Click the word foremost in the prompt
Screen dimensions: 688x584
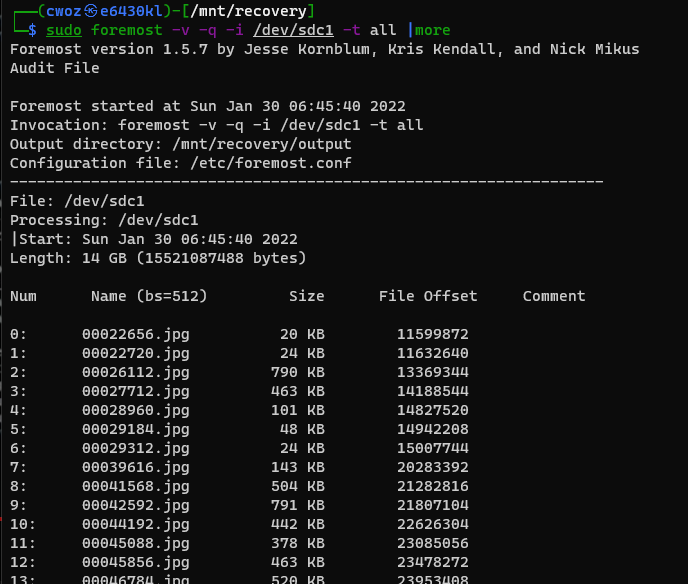[126, 30]
